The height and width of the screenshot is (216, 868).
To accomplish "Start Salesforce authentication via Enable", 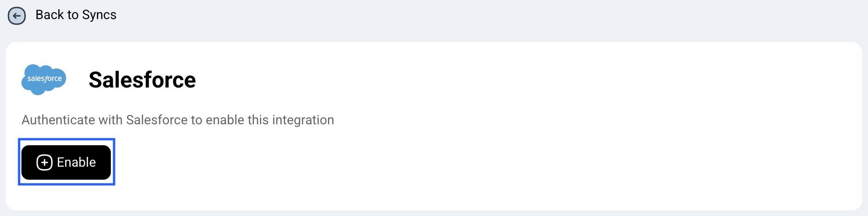I will 66,162.
